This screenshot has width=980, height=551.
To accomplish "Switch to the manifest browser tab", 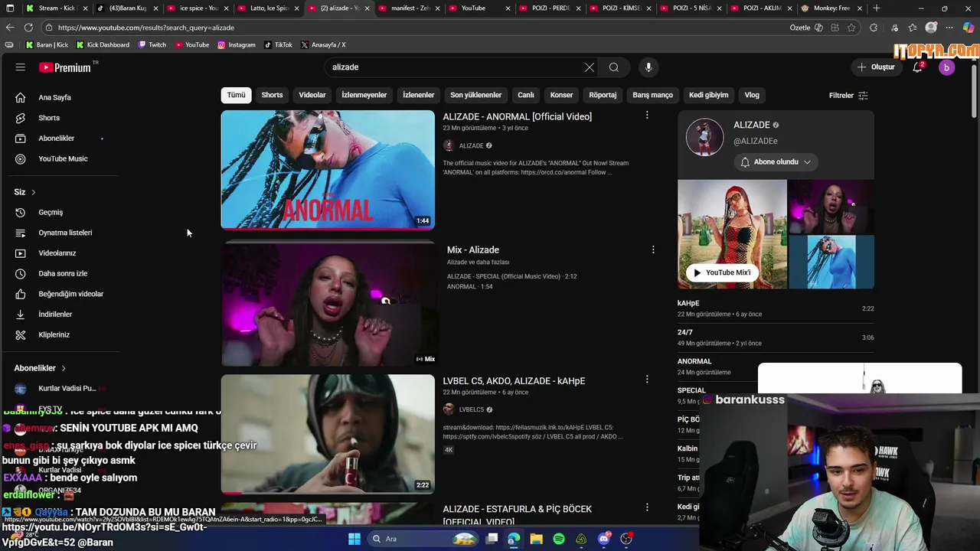I will click(409, 8).
